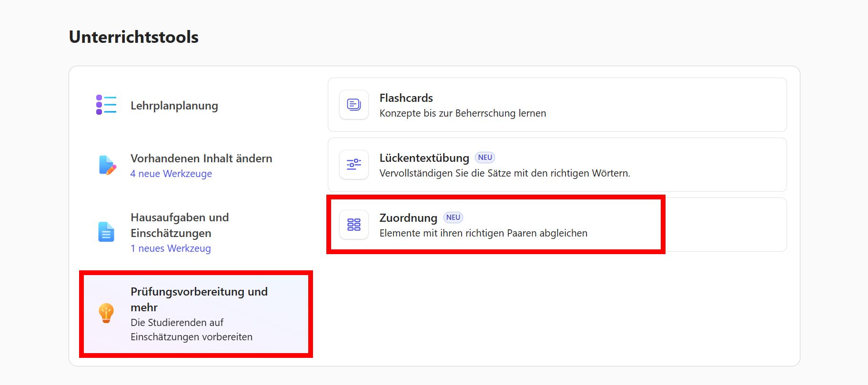Click the Flashcards card icon
The width and height of the screenshot is (868, 385).
(x=353, y=105)
